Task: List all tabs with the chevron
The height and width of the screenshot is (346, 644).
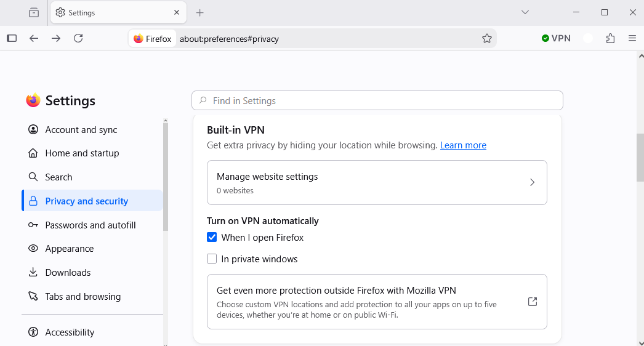Action: pyautogui.click(x=525, y=12)
